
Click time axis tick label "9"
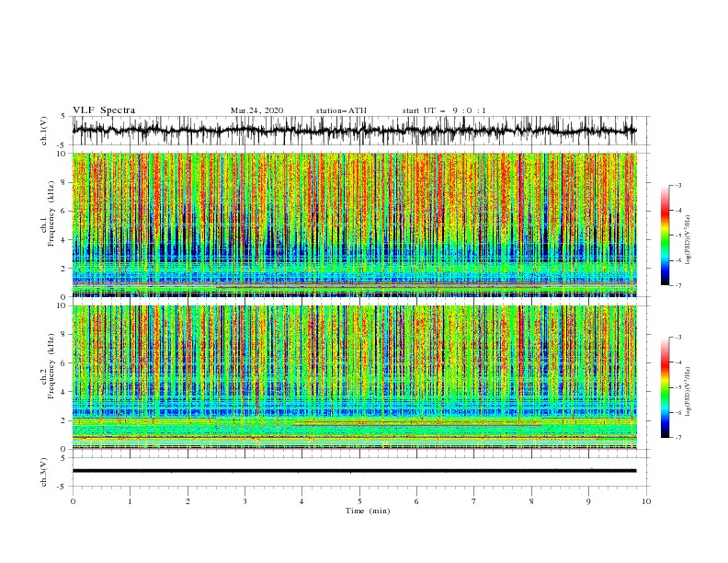[588, 501]
